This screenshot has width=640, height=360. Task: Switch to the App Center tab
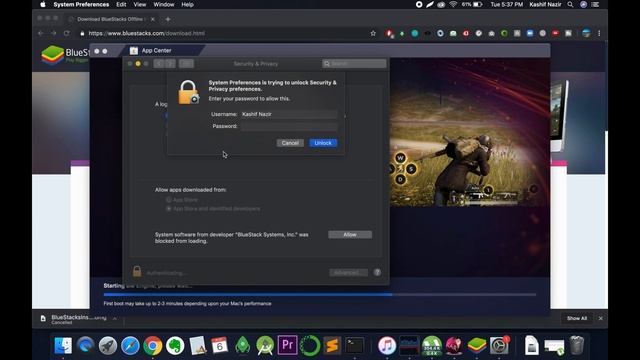click(x=156, y=51)
